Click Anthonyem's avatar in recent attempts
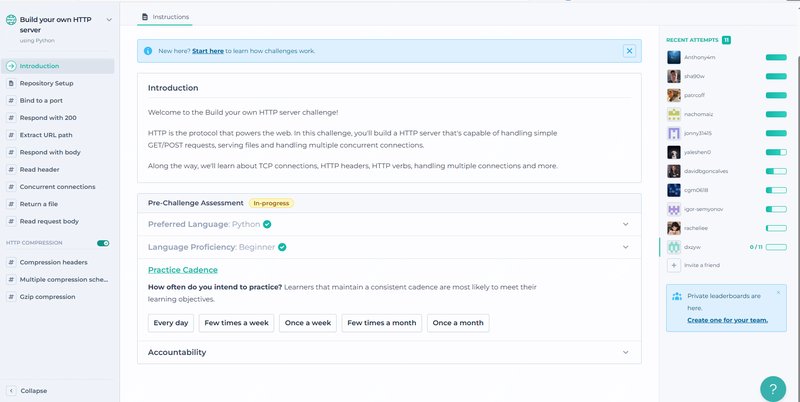 point(675,57)
